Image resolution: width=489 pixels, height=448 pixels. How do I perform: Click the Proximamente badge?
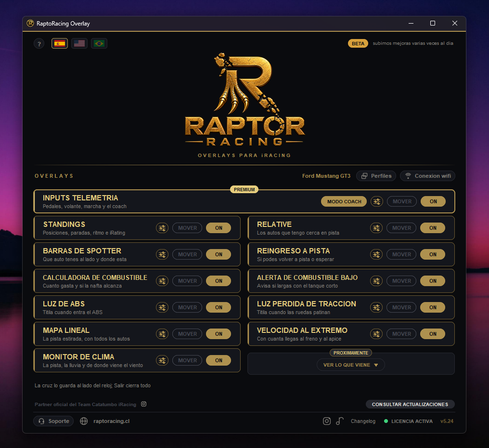pos(351,353)
